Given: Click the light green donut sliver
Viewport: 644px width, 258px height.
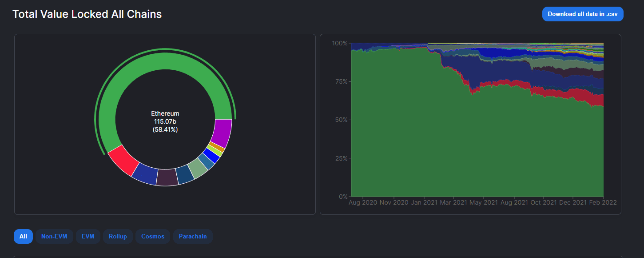Looking at the screenshot, I should 215,151.
